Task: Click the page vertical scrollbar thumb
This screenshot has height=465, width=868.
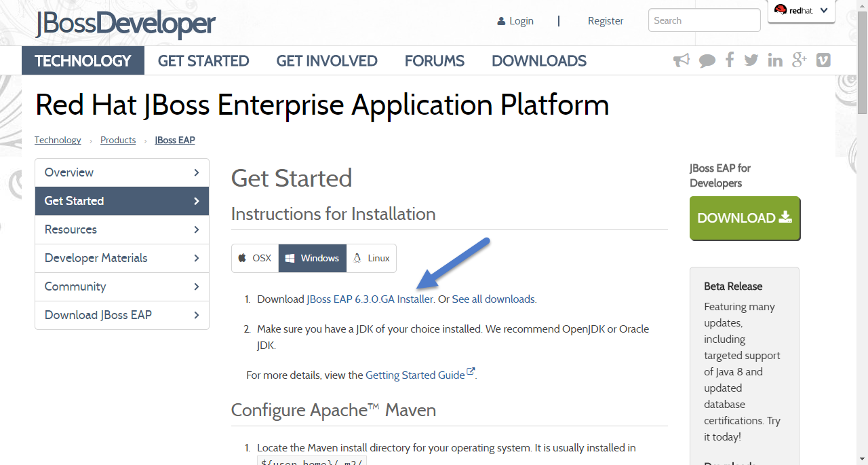Action: (862, 63)
